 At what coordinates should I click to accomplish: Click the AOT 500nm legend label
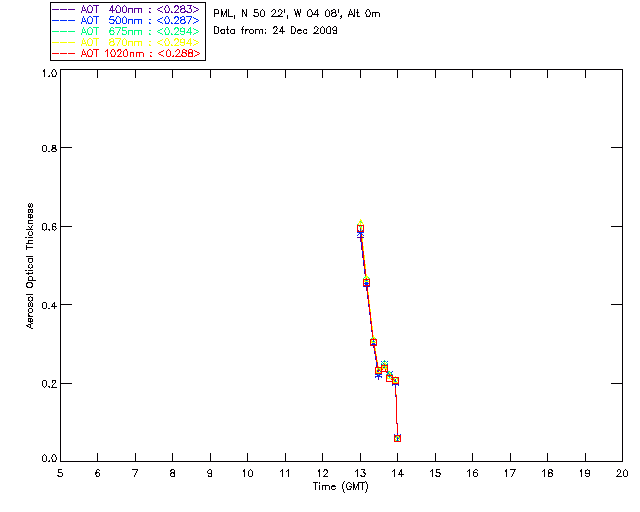140,20
